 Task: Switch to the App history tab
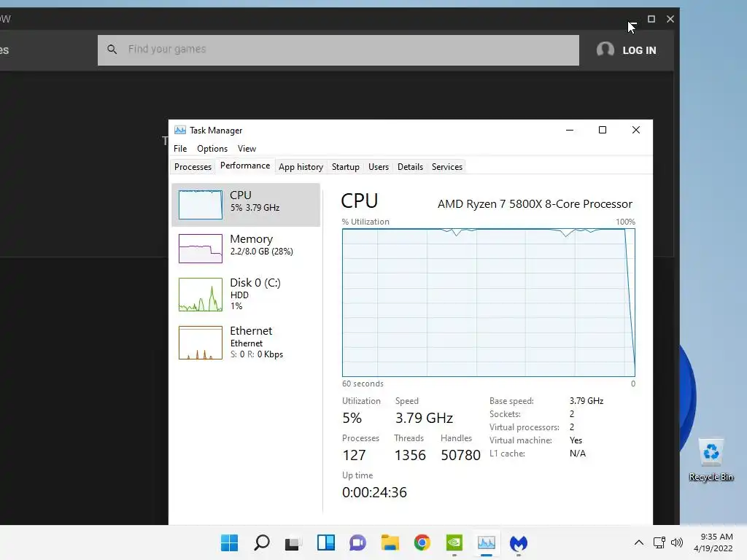(x=301, y=167)
